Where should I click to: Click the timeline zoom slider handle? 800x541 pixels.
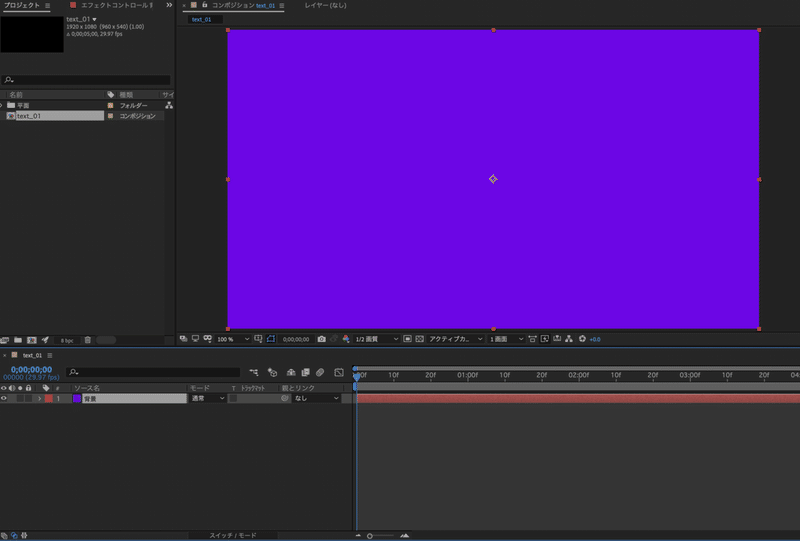click(x=370, y=536)
